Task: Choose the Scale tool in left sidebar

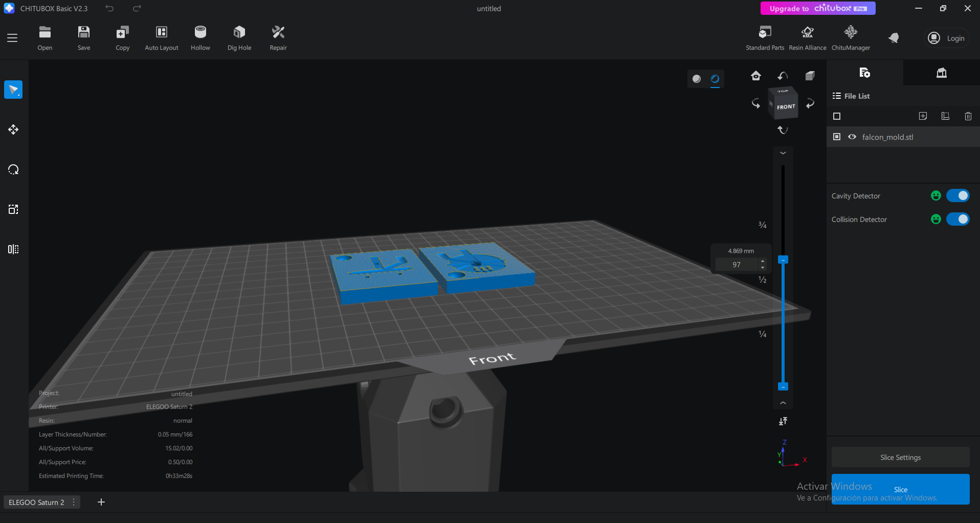Action: click(13, 209)
